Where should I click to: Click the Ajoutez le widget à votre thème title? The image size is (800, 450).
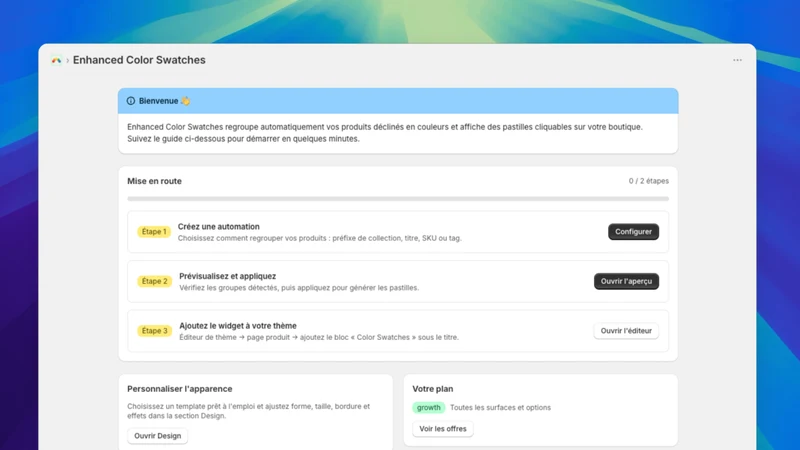238,326
